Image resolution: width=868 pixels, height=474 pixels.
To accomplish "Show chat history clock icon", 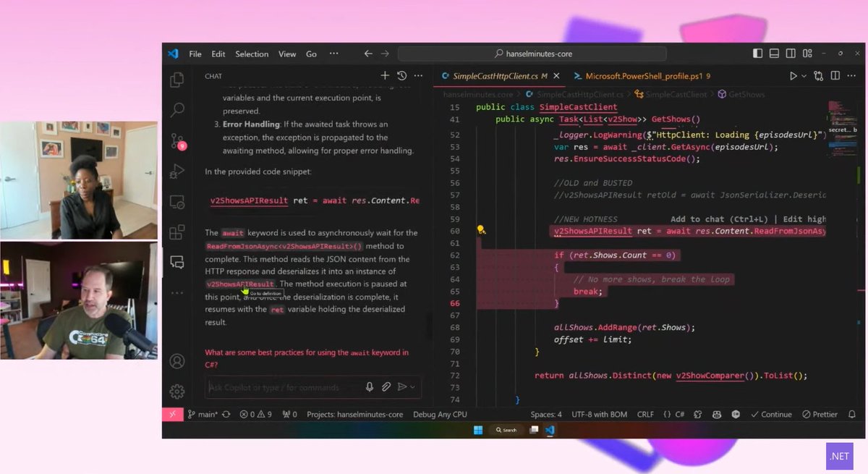I will (401, 75).
